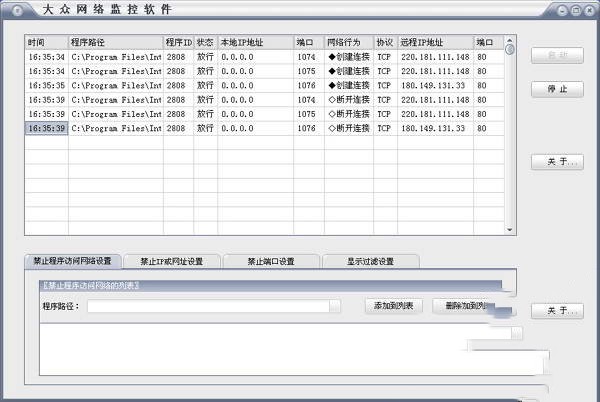This screenshot has height=402, width=600.
Task: Switch to the 禁止程序访问网络设置 tab
Action: [73, 261]
